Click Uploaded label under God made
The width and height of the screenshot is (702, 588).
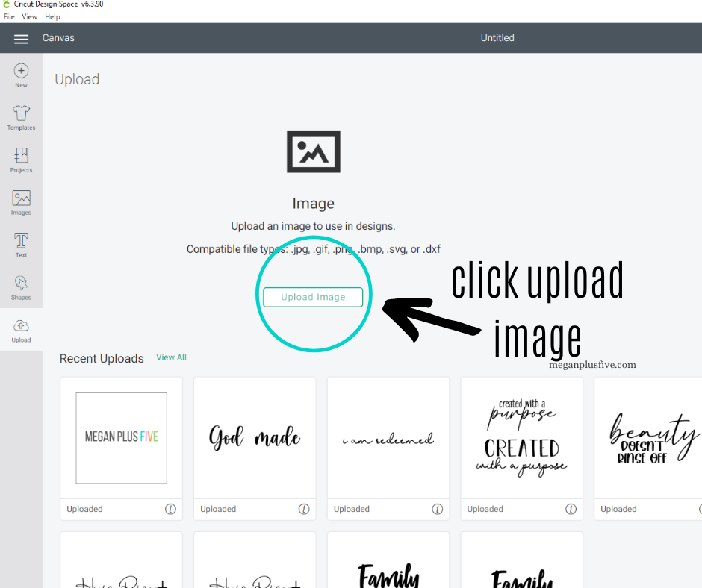(218, 509)
